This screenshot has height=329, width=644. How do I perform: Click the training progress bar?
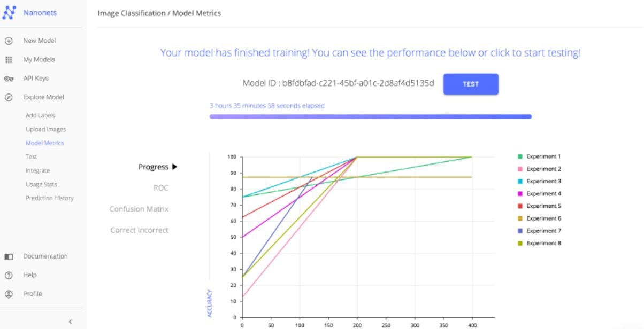tap(370, 116)
